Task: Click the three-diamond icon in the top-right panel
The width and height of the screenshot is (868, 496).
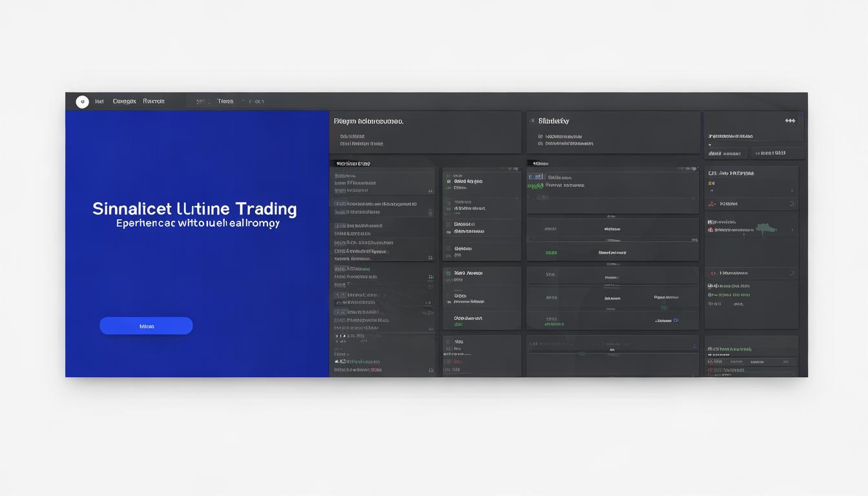Action: (x=790, y=121)
